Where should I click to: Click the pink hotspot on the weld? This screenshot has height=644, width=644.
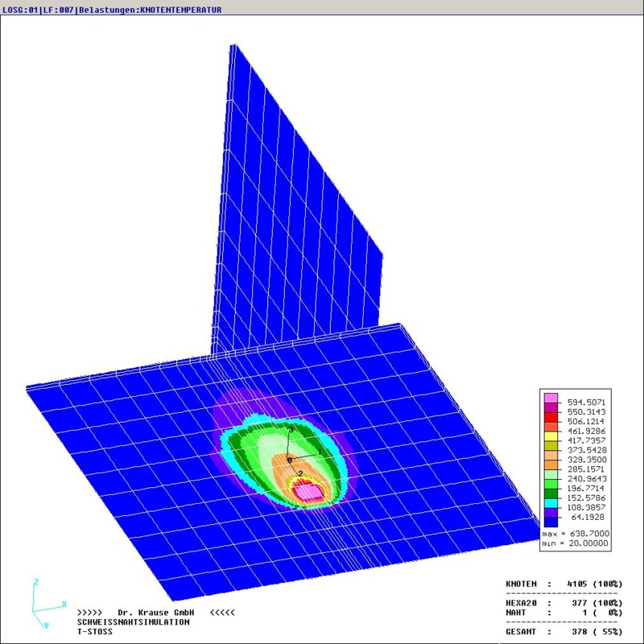click(x=306, y=491)
